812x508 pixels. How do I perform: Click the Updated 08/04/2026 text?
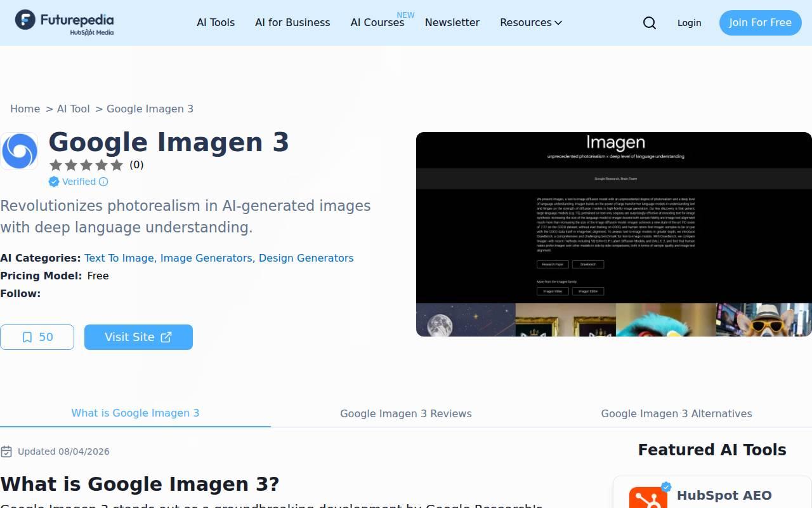pos(63,451)
